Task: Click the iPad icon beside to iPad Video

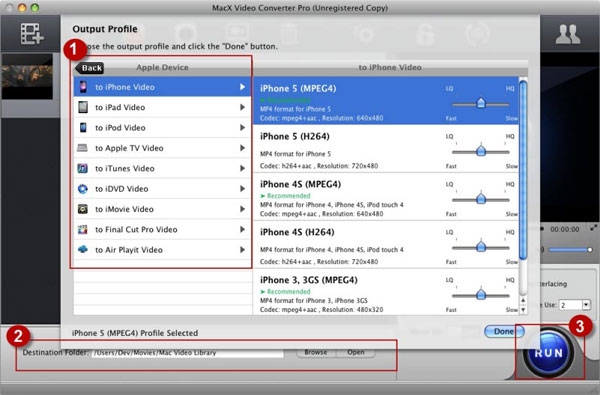Action: tap(83, 107)
